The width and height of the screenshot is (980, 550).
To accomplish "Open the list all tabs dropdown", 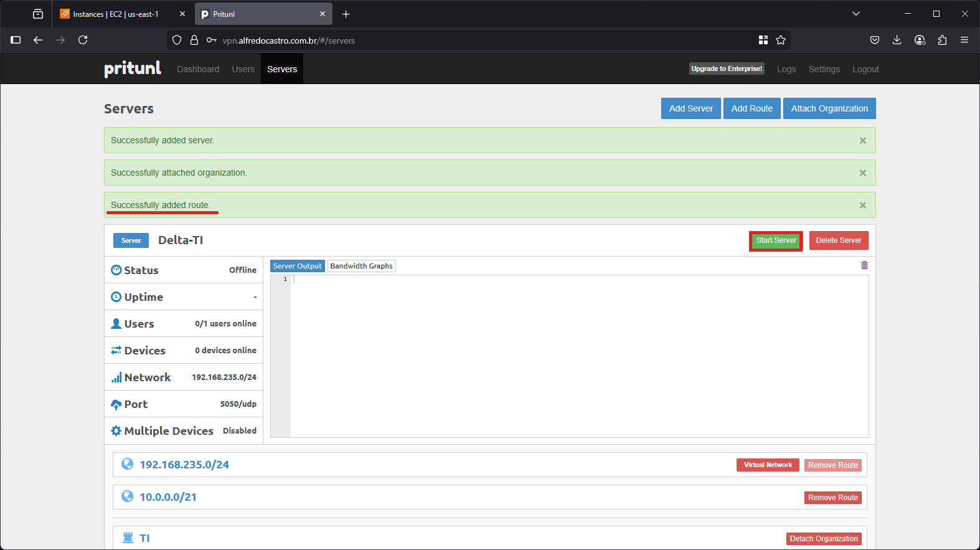I will tap(856, 14).
